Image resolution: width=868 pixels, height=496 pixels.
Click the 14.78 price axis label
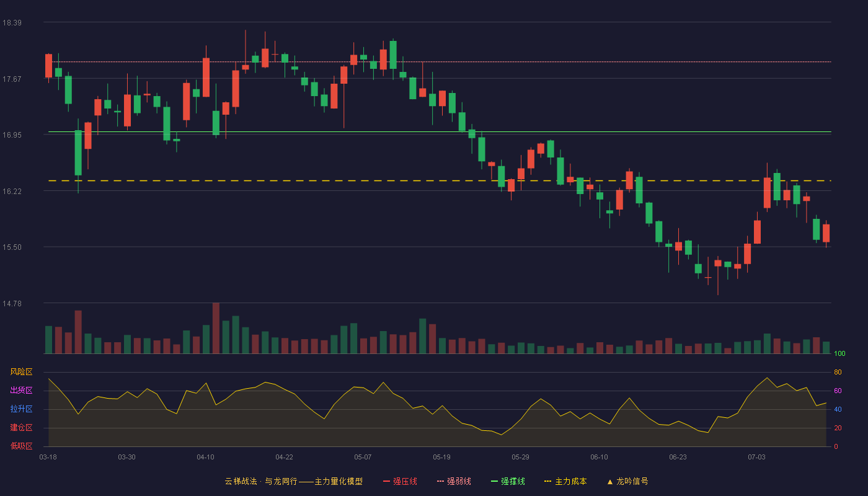coord(12,304)
